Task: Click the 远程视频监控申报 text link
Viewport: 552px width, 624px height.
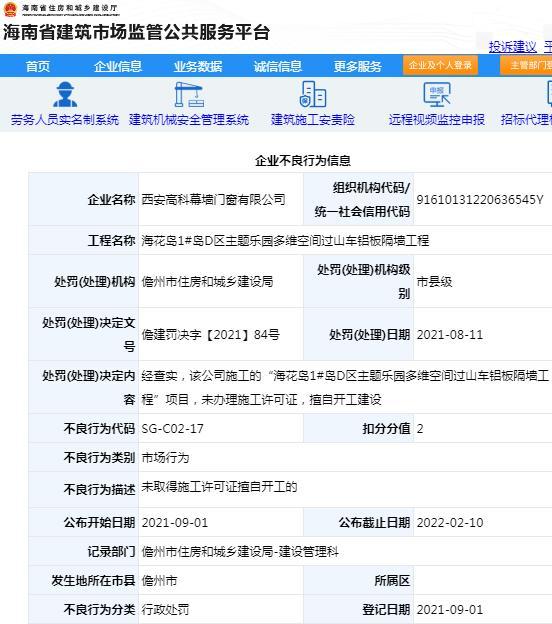Action: (x=437, y=119)
